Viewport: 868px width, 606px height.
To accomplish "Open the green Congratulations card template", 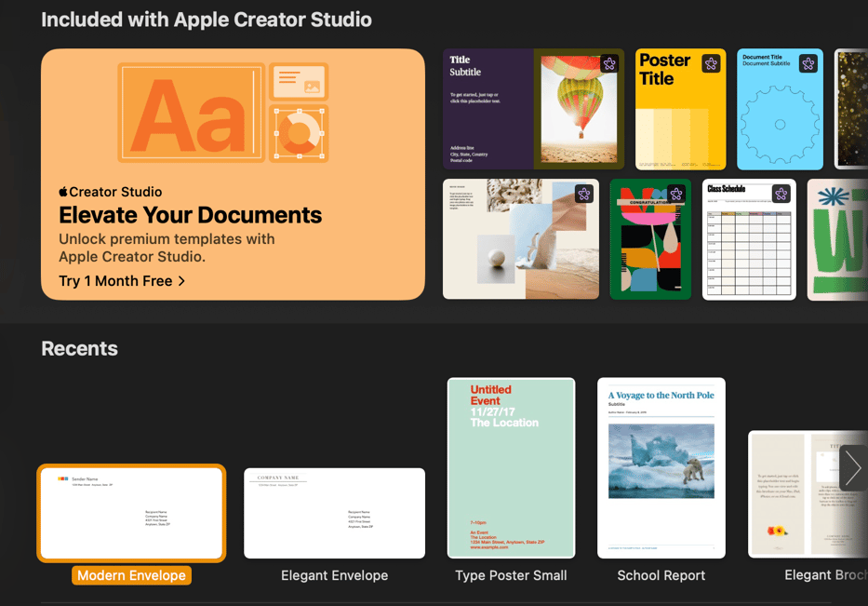I will [650, 238].
